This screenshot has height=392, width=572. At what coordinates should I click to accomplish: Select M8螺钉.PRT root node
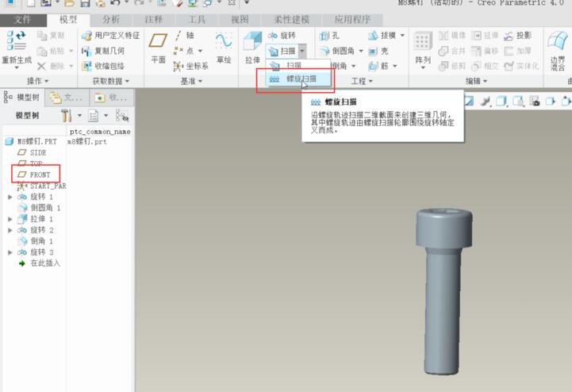[x=32, y=141]
